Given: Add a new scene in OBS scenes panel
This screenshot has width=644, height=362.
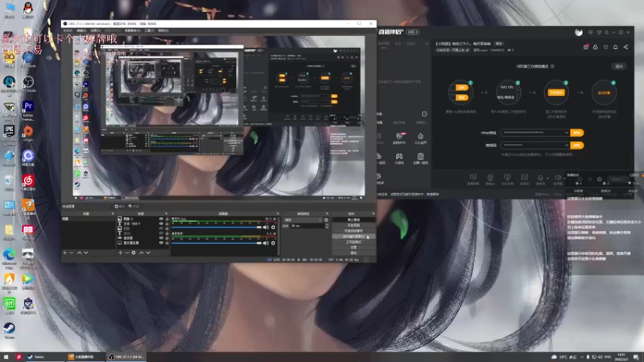Looking at the screenshot, I should 65,253.
